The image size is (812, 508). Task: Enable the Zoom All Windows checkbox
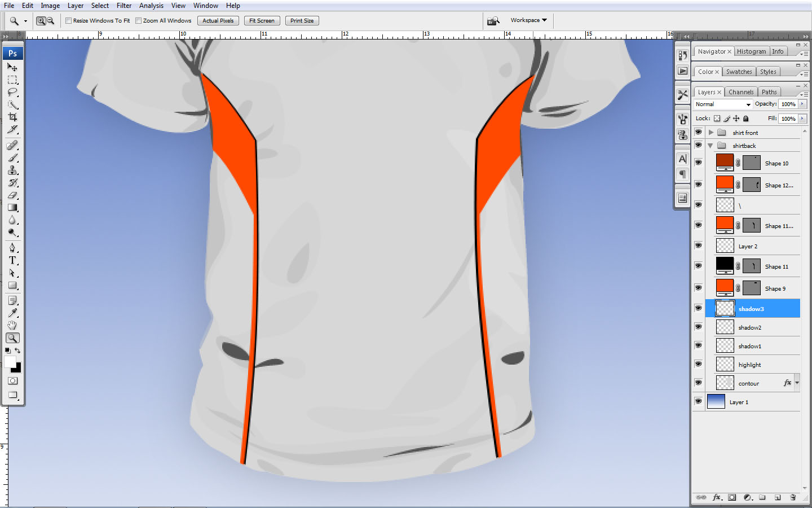pyautogui.click(x=138, y=20)
